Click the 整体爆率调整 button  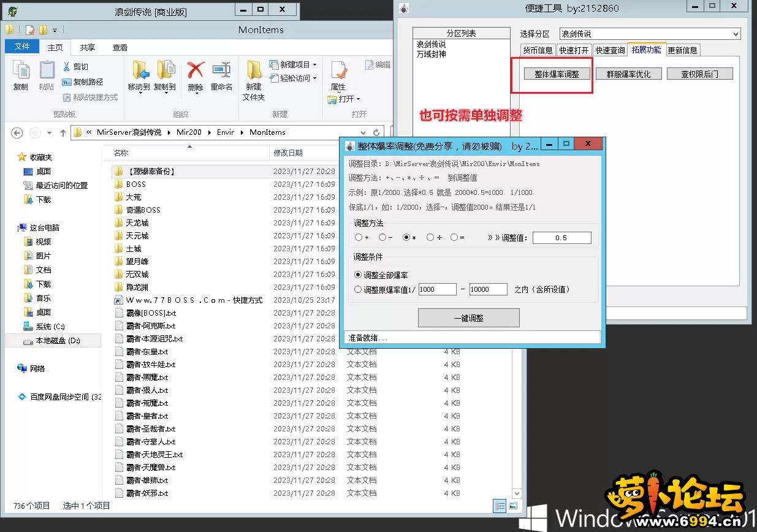[557, 74]
